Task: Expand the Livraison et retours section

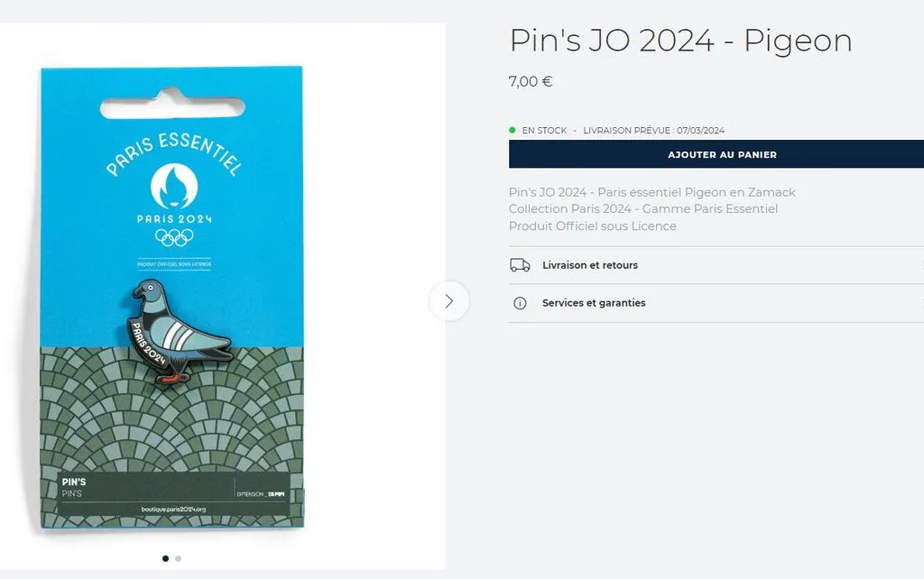Action: 716,265
